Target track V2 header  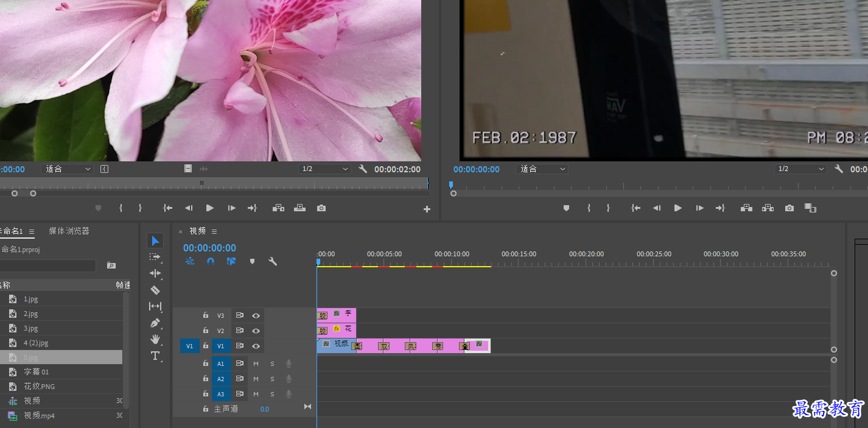point(221,331)
